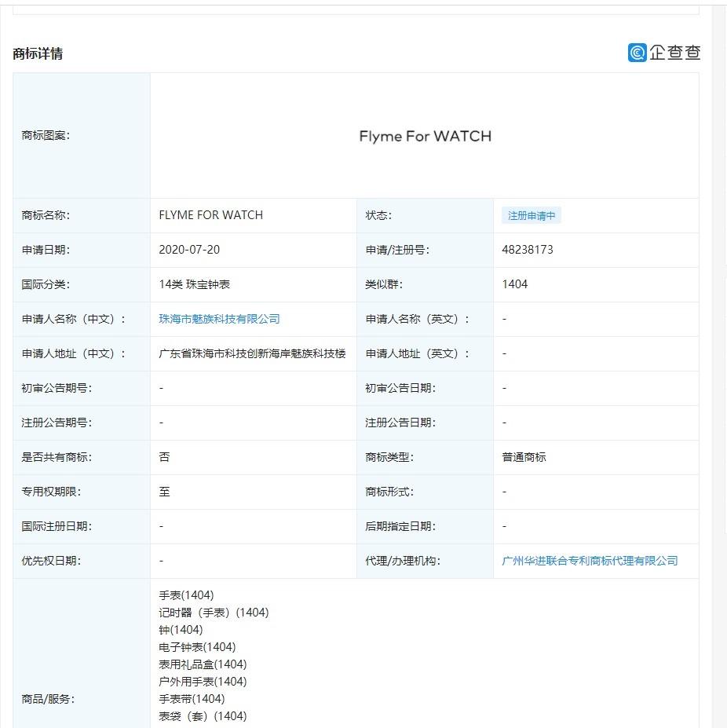
Task: Click the 类似群 value 1404
Action: click(514, 284)
